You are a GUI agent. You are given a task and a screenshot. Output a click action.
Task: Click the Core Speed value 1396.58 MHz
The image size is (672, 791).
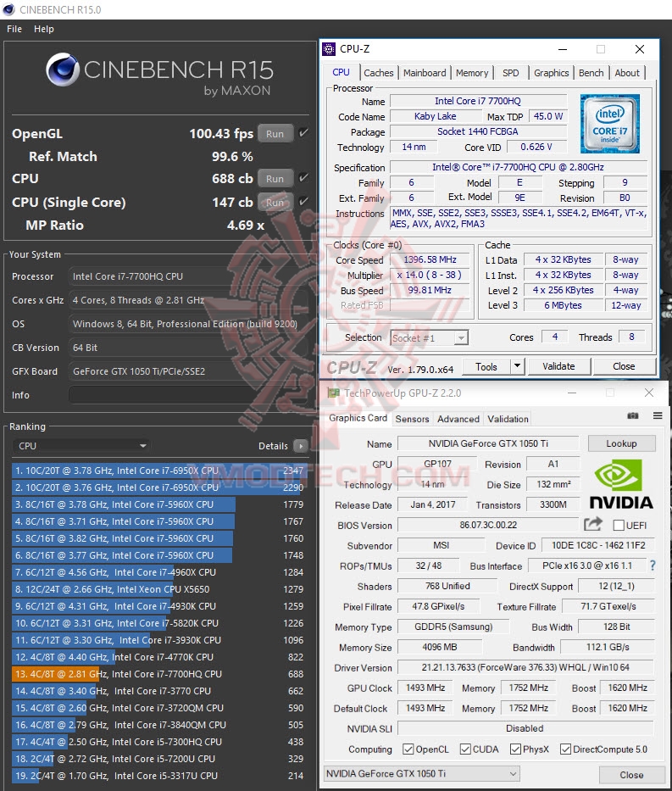coord(430,259)
